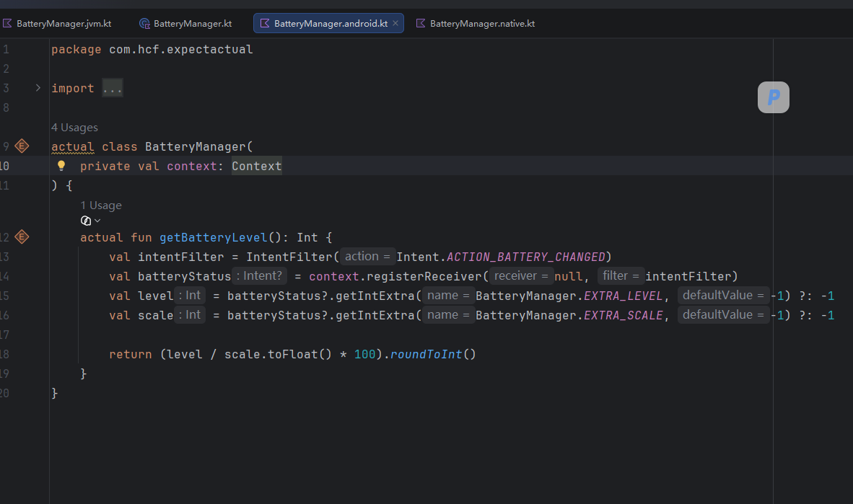Viewport: 853px width, 504px height.
Task: Open dropdown arrow next to author inlay icon
Action: pyautogui.click(x=97, y=221)
